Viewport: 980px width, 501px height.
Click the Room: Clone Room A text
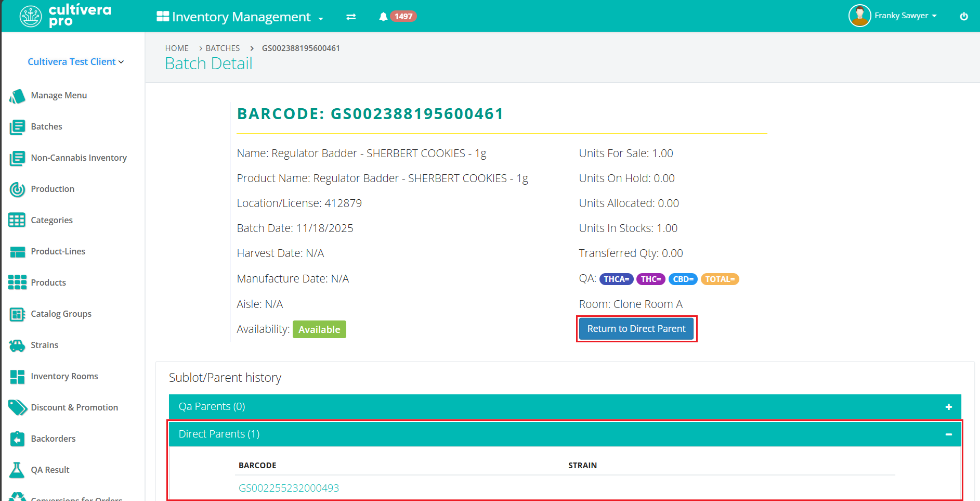[x=631, y=304]
